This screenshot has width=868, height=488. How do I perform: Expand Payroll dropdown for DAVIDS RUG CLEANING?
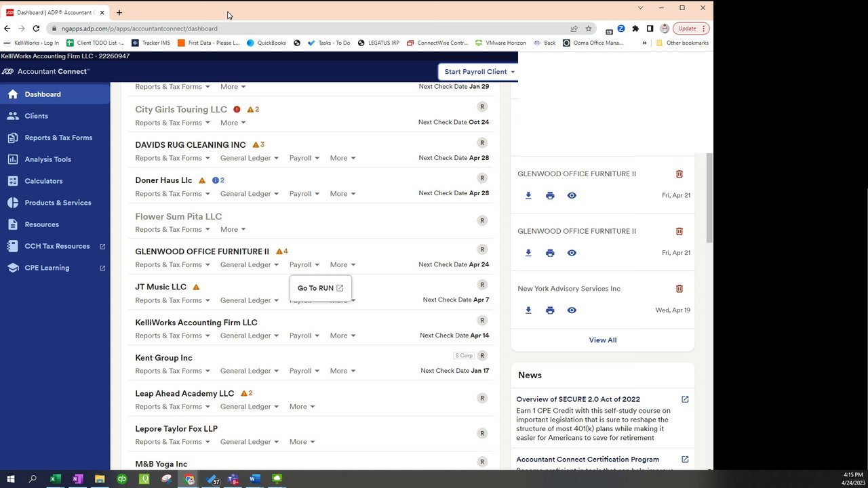coord(304,158)
